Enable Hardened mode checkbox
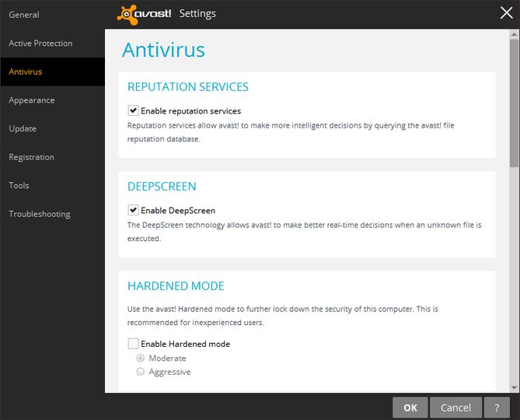The image size is (520, 420). (x=133, y=343)
